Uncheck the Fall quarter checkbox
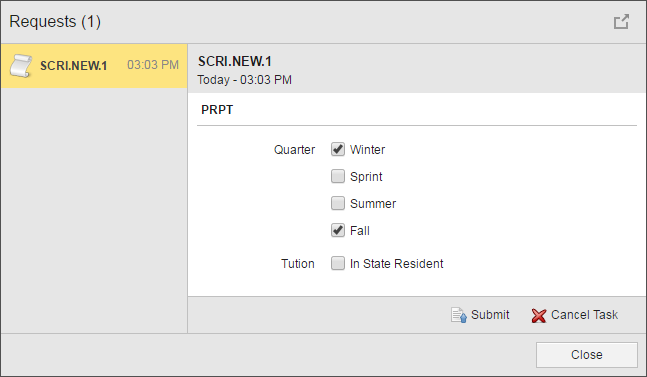The height and width of the screenshot is (377, 647). (x=338, y=230)
